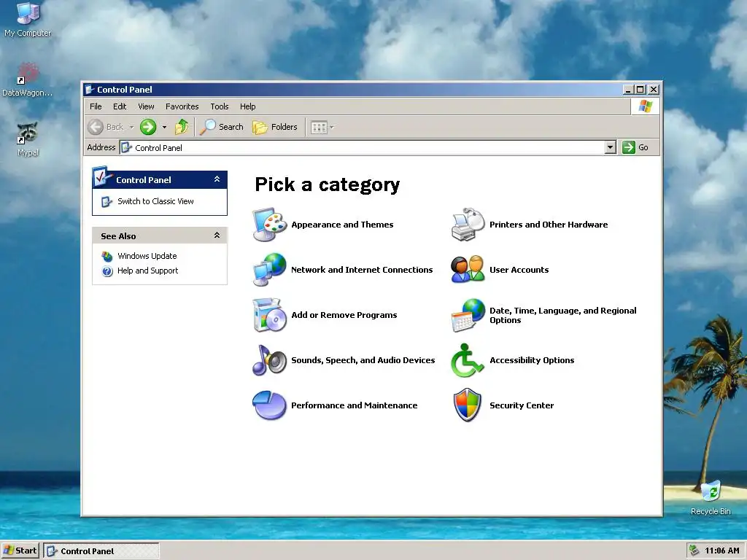Open the Security Center link

pyautogui.click(x=522, y=405)
